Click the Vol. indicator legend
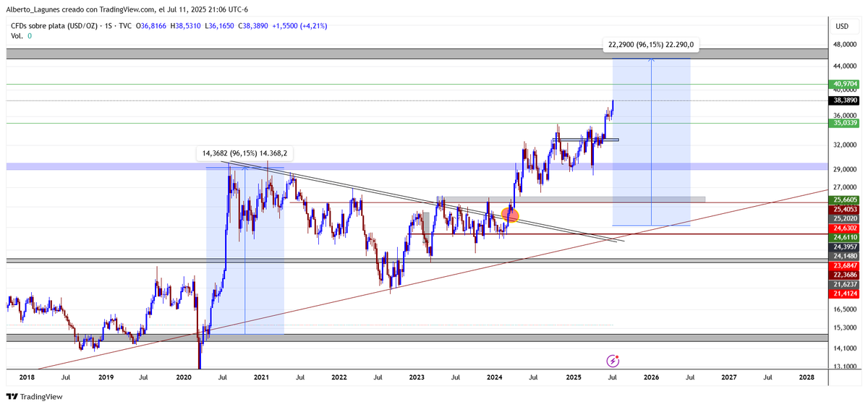The height and width of the screenshot is (407, 868). coord(21,35)
